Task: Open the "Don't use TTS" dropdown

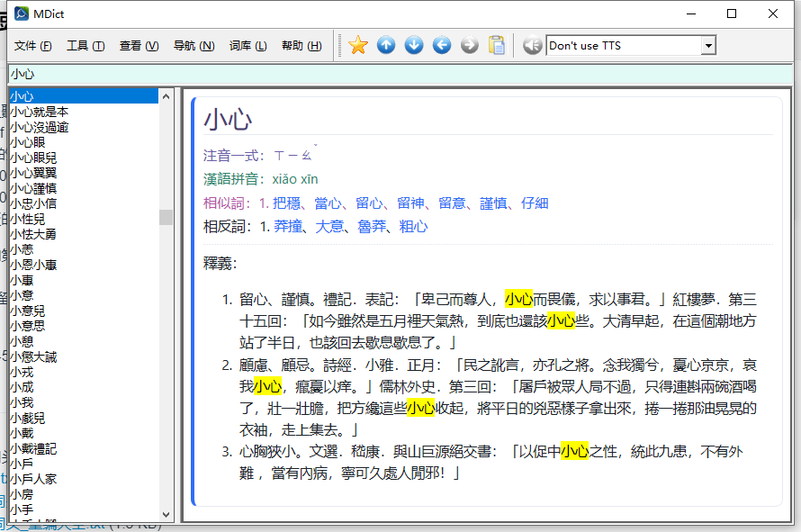Action: [708, 46]
